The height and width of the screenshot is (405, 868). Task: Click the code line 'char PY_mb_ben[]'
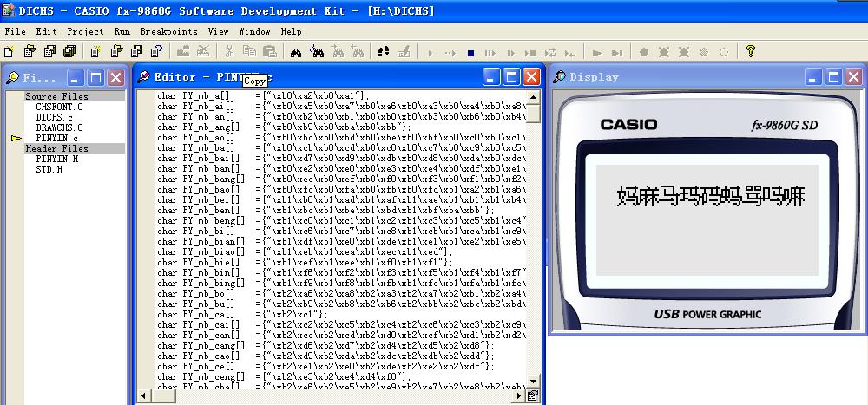point(326,210)
